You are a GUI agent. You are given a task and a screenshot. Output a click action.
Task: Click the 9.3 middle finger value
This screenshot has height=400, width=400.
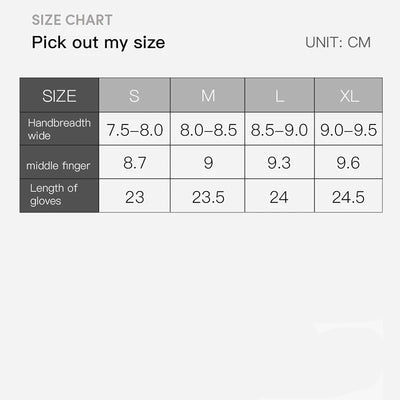coord(280,162)
